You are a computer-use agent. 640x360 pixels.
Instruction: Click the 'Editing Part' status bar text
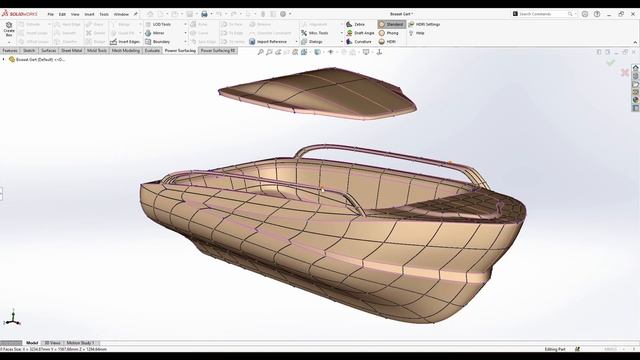coord(555,349)
